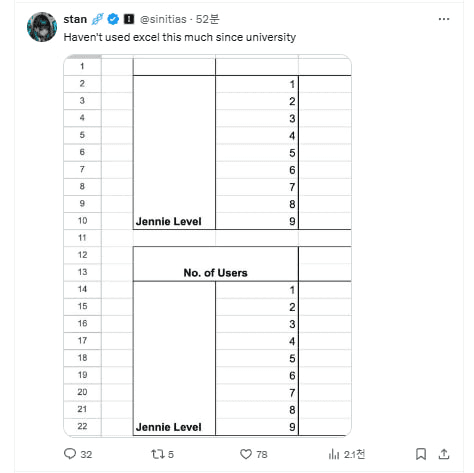Open the spreadsheet image attachment
This screenshot has width=474, height=473.
(207, 245)
